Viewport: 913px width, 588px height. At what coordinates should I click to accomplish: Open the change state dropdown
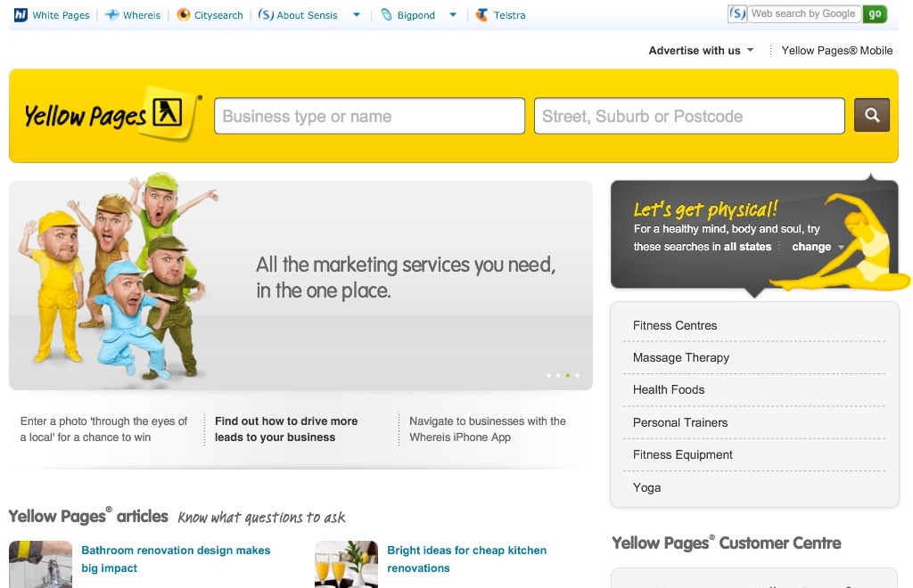point(818,247)
